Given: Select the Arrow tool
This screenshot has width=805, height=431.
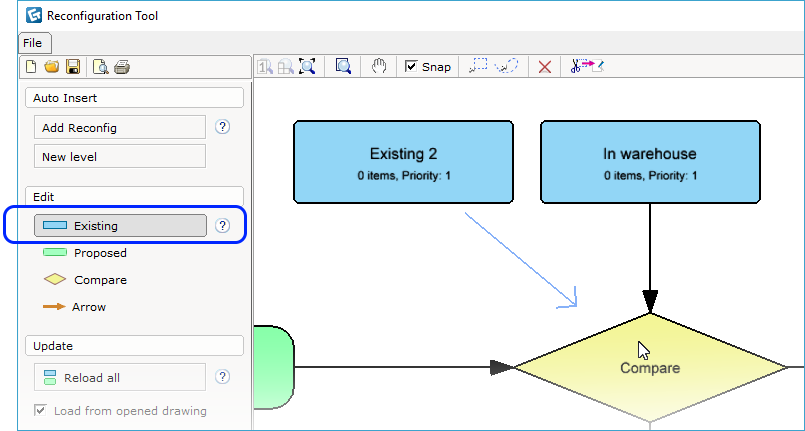Looking at the screenshot, I should tap(74, 307).
